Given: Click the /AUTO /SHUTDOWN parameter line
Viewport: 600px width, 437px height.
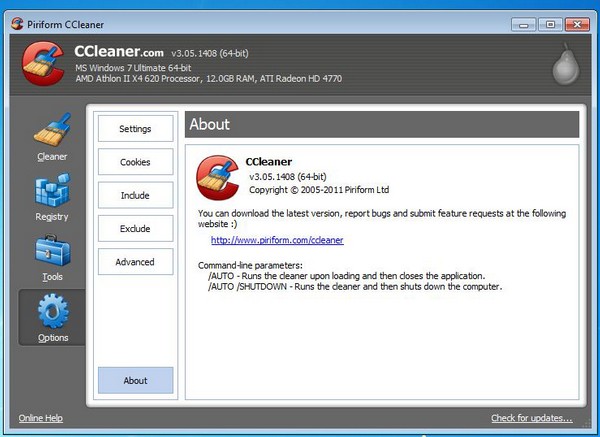Looking at the screenshot, I should (355, 286).
